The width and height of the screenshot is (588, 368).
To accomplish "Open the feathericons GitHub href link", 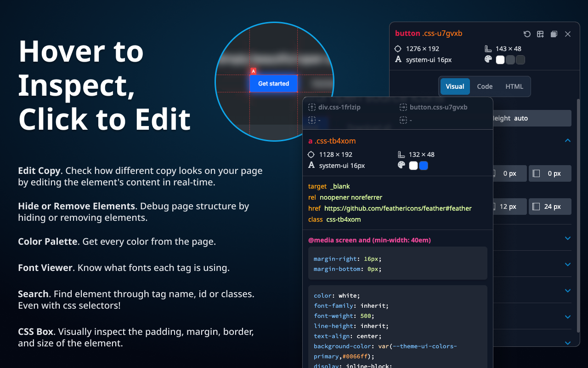I will pyautogui.click(x=398, y=208).
